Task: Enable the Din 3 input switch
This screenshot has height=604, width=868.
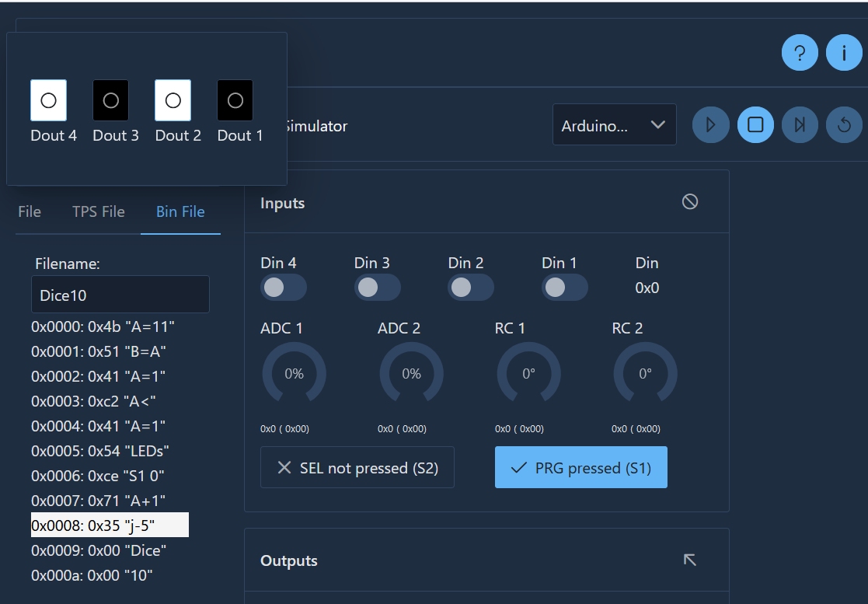Action: click(377, 288)
